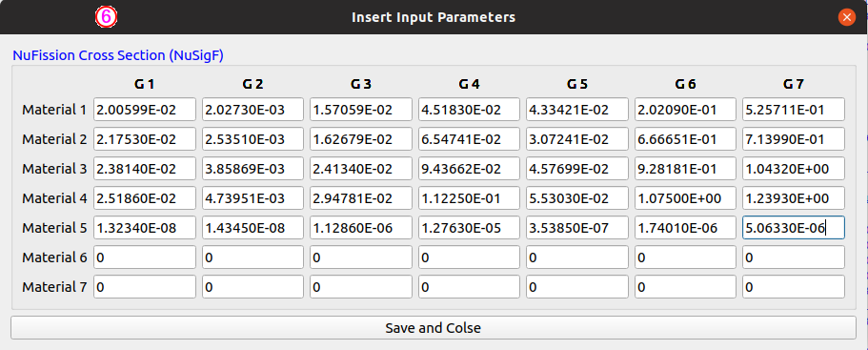Viewport: 868px width, 350px height.
Task: Activate Material 5 G5 field 3.53850E-07
Action: [x=577, y=228]
